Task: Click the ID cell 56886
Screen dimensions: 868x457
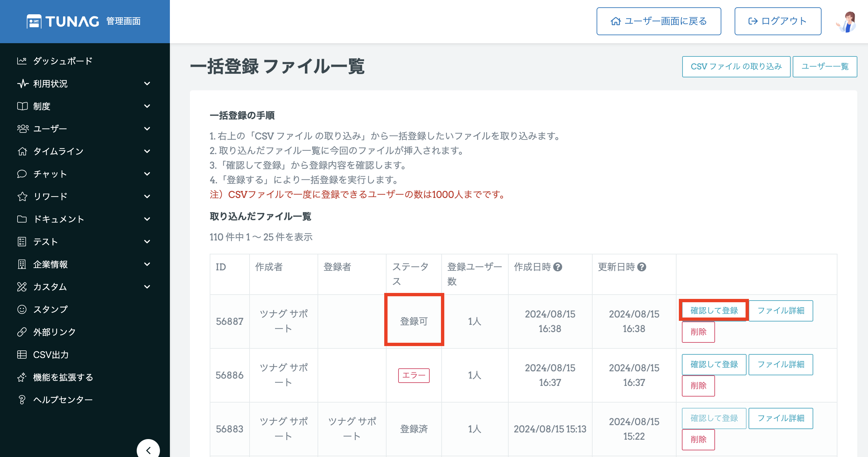Action: pyautogui.click(x=230, y=375)
